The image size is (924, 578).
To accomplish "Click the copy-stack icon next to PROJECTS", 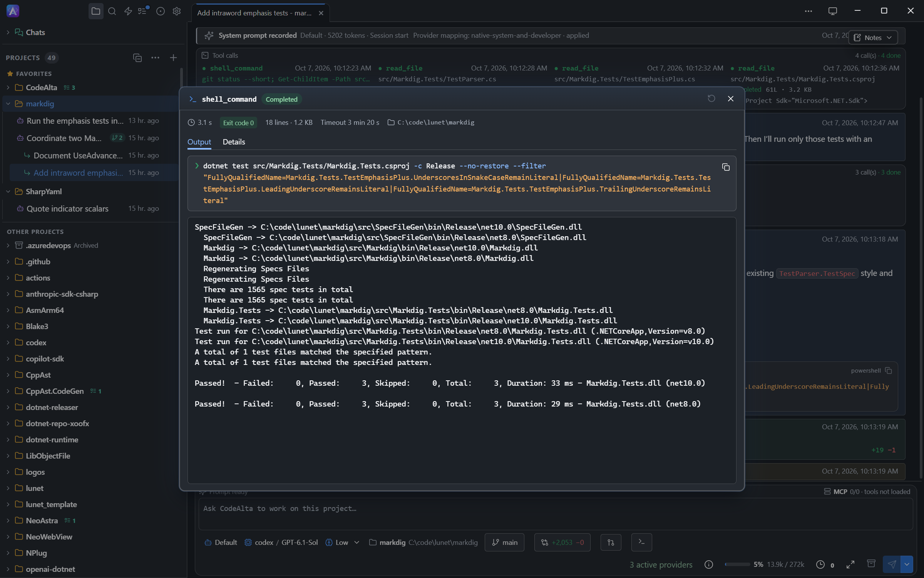I will tap(137, 57).
